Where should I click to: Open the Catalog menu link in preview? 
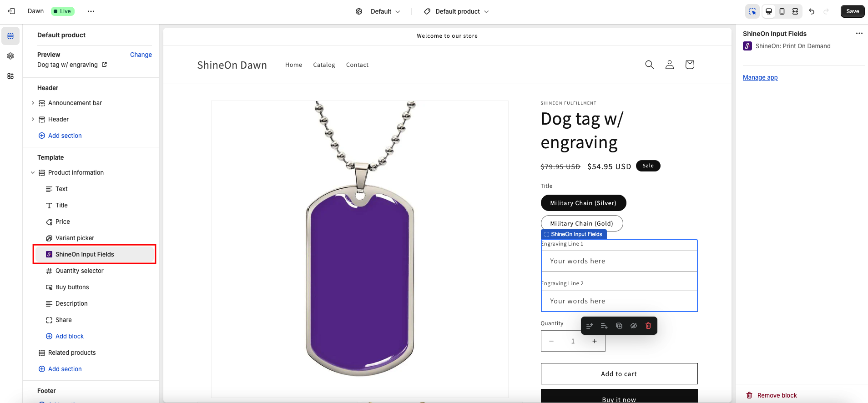(324, 65)
